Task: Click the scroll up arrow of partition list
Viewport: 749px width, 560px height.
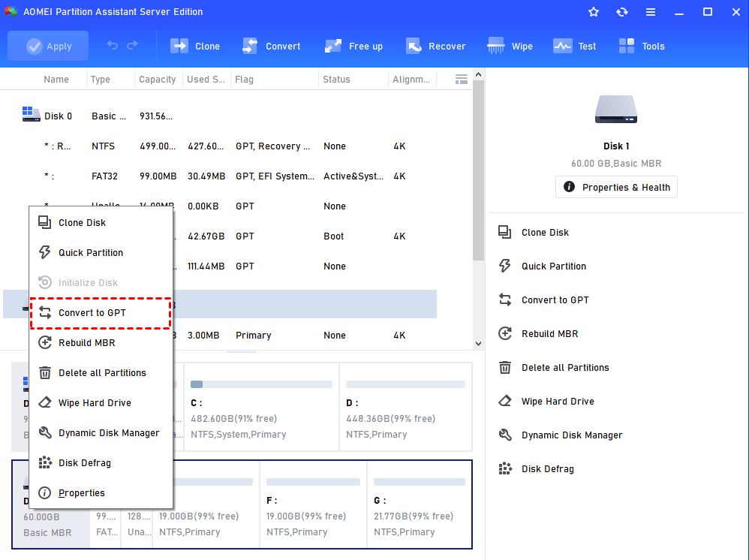Action: pos(479,74)
